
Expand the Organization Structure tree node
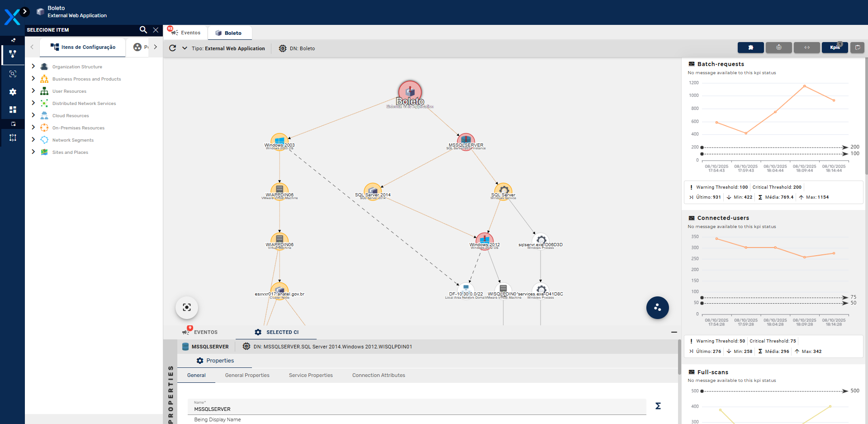[33, 67]
